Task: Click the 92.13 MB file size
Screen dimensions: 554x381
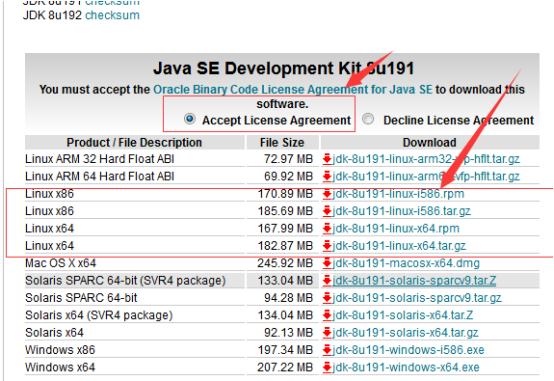Action: coord(288,333)
